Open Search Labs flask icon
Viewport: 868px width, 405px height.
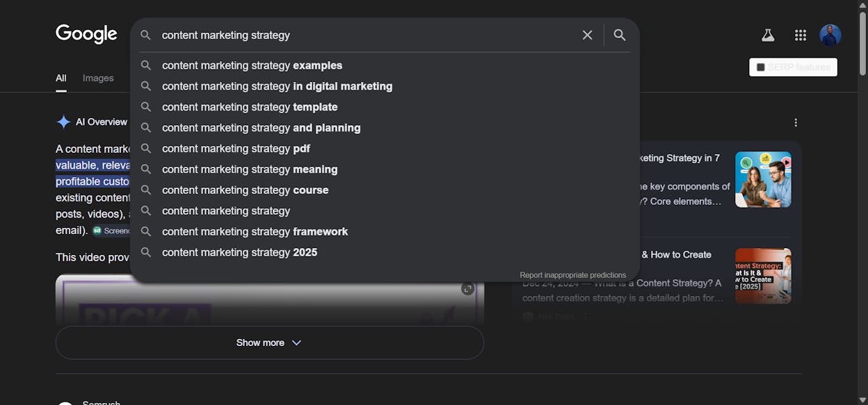tap(768, 35)
